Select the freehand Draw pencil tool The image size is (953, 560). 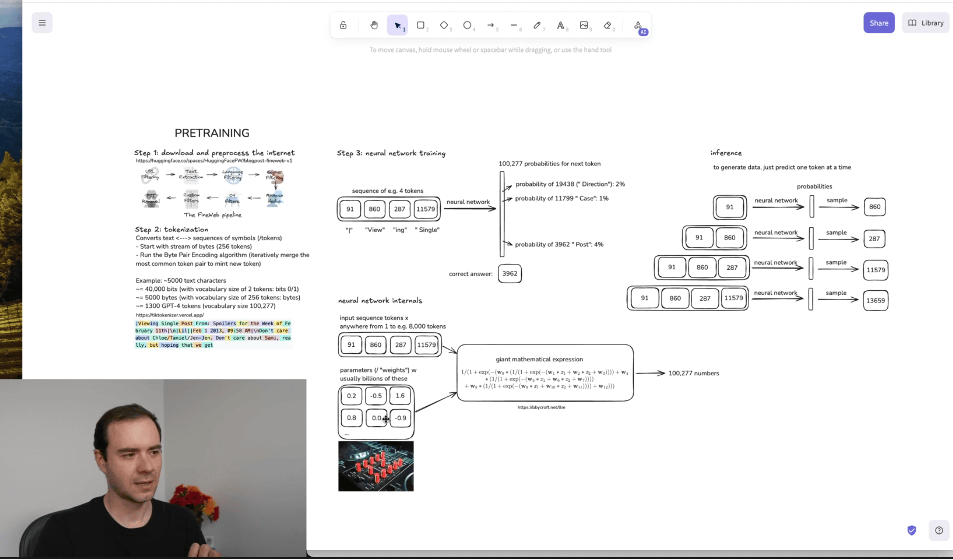[537, 25]
